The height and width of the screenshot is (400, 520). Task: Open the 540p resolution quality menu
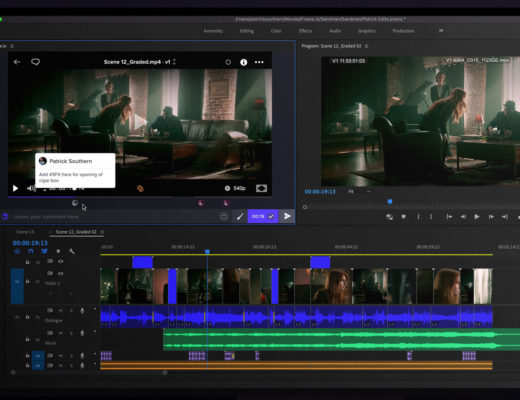tap(236, 188)
